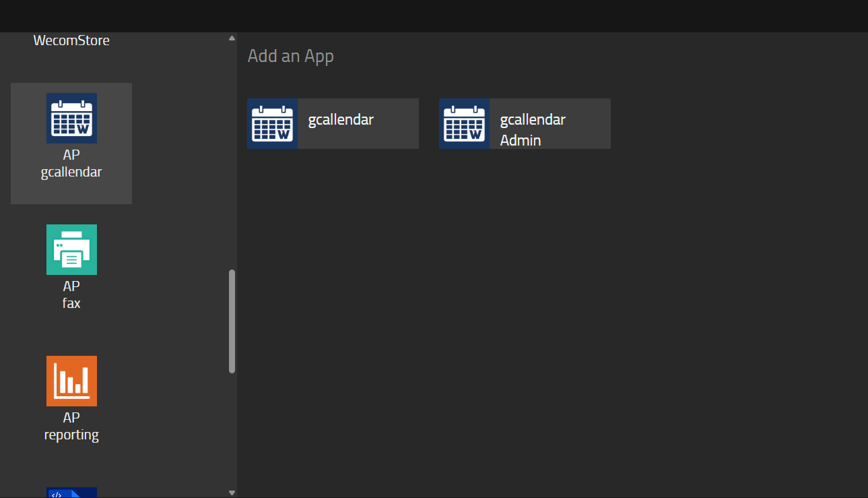Screen dimensions: 868x498
Task: Click the gcallendar calendar icon in sidebar
Action: tap(71, 118)
